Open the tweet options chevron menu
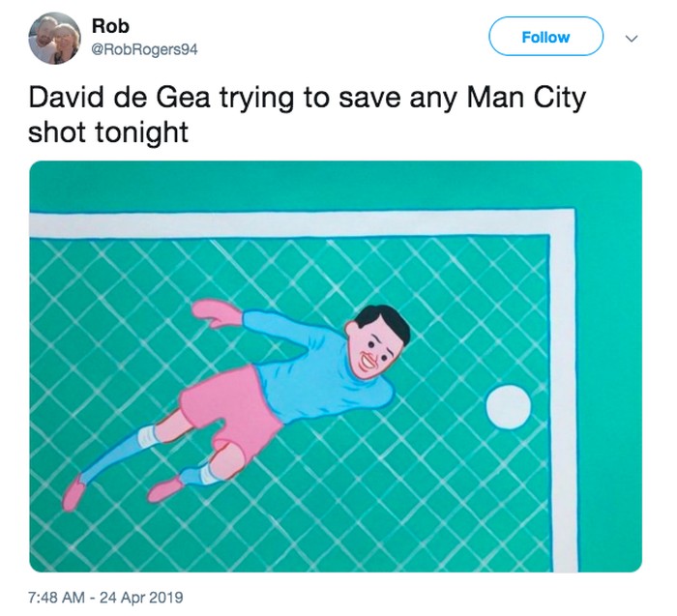 tap(633, 38)
